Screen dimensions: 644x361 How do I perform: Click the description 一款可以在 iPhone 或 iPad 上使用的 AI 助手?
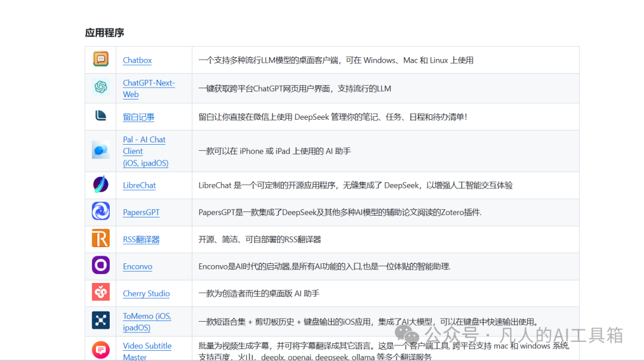[x=274, y=151]
